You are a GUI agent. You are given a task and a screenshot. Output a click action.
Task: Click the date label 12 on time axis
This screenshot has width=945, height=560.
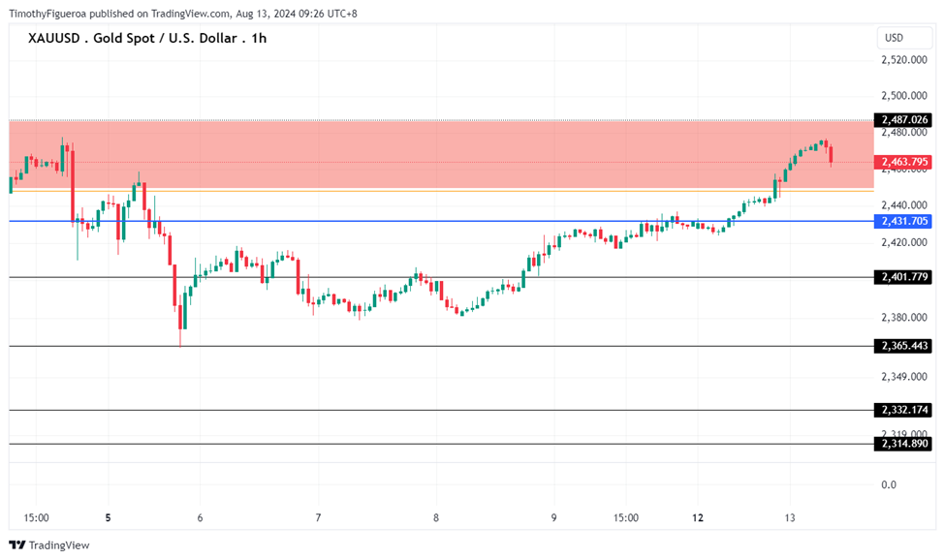pos(698,518)
